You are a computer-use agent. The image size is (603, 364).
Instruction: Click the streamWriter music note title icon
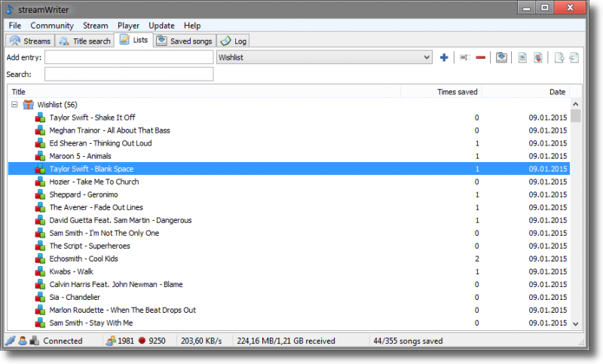[x=10, y=9]
